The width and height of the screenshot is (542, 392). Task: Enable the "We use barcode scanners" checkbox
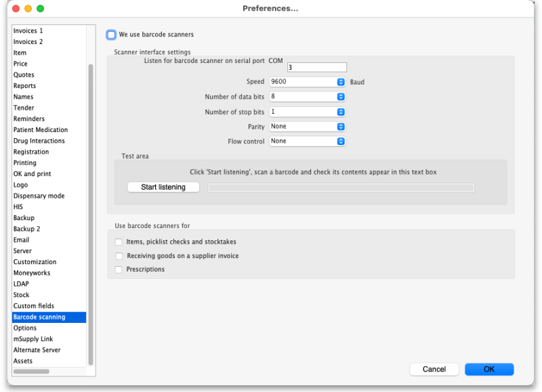tap(111, 34)
